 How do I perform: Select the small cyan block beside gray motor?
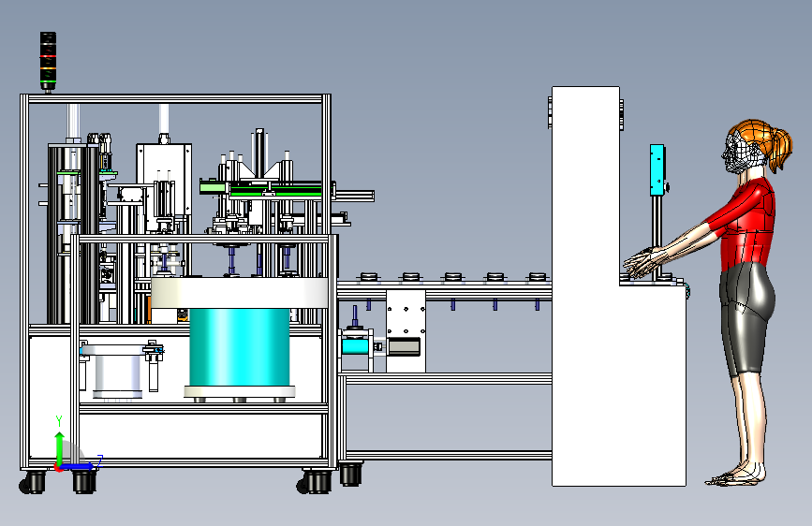click(x=355, y=346)
